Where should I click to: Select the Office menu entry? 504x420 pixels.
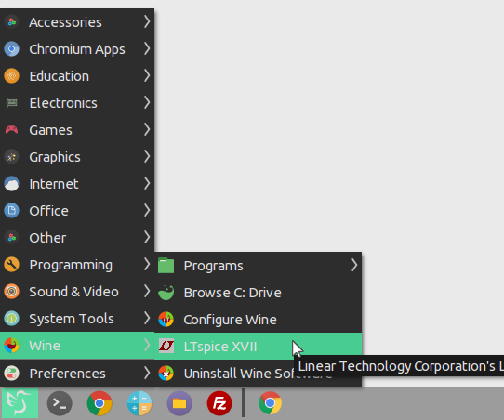pyautogui.click(x=77, y=211)
